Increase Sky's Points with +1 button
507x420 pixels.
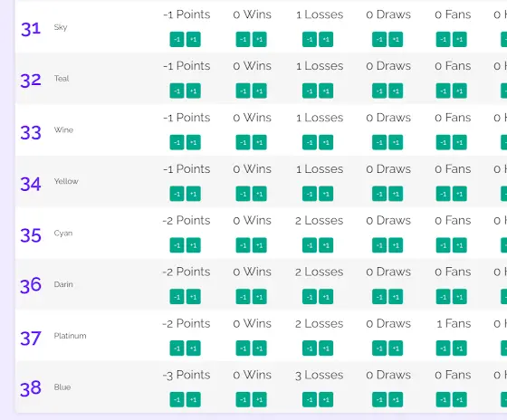click(194, 40)
